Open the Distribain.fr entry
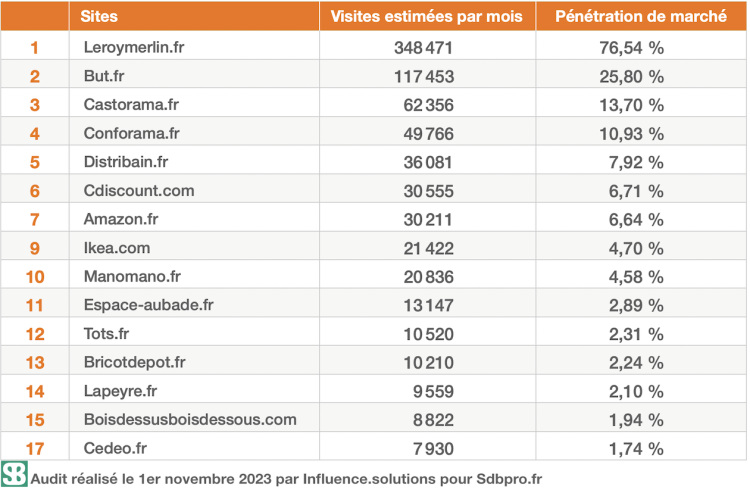Screen dimensions: 750x490 tap(126, 162)
